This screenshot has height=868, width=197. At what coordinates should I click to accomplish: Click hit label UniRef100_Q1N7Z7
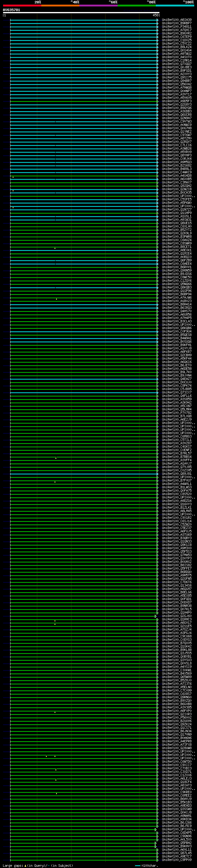(176, 209)
